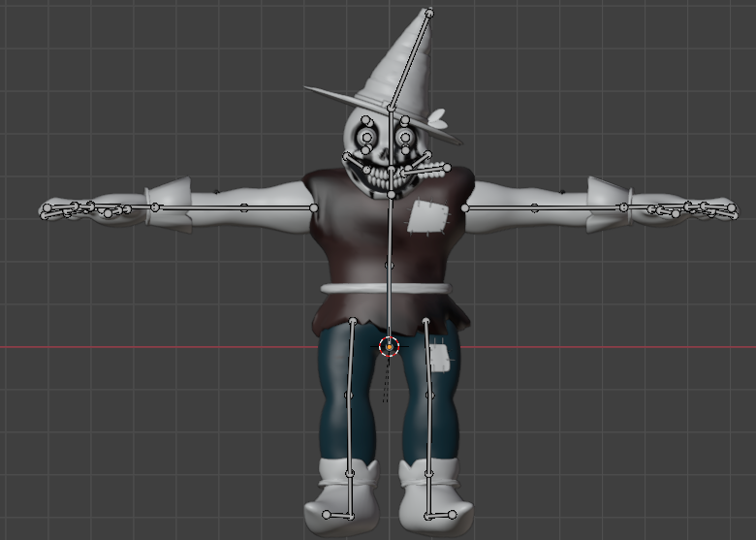Viewport: 756px width, 540px height.
Task: Select the elbow joint on the chest-patch side
Action: pos(535,207)
